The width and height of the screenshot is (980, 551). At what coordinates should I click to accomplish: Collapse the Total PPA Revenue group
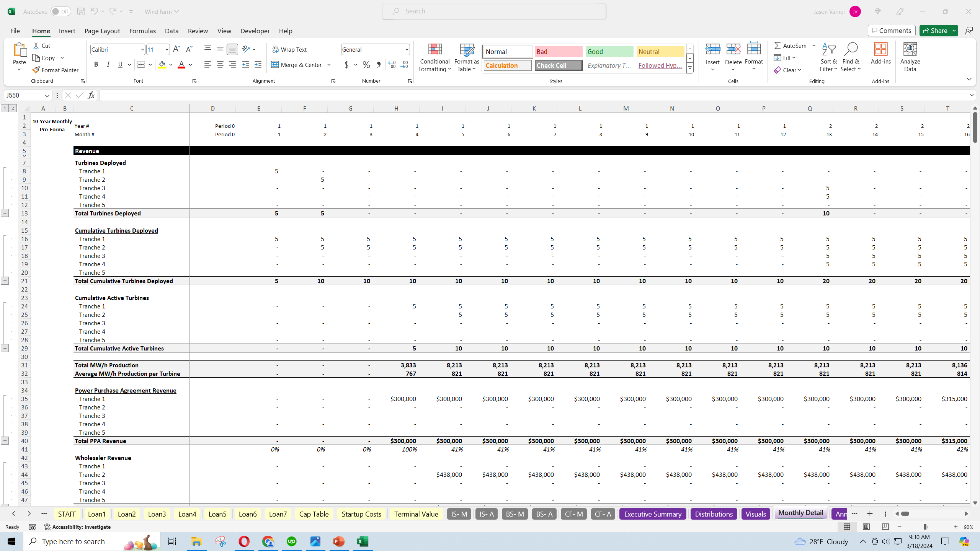pyautogui.click(x=5, y=441)
